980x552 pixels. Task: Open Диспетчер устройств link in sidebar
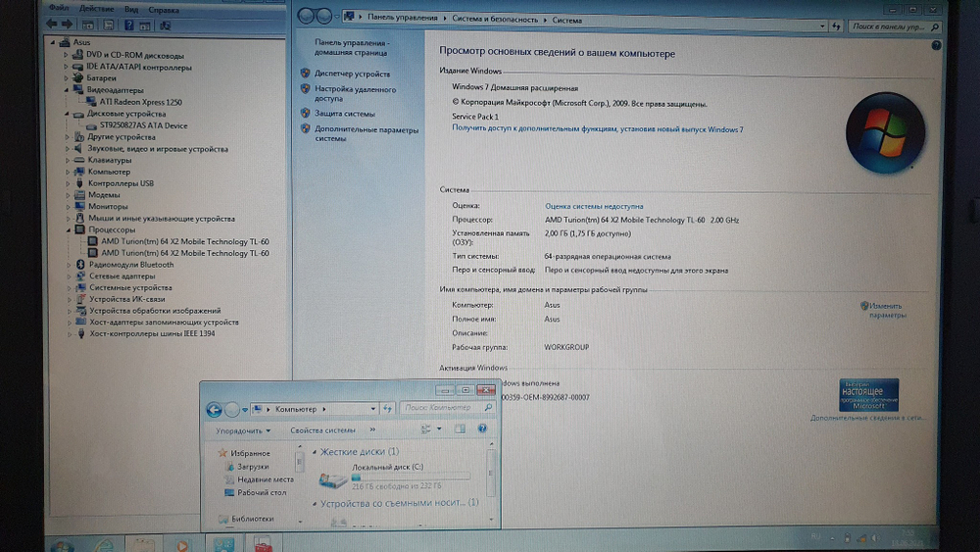coord(352,74)
